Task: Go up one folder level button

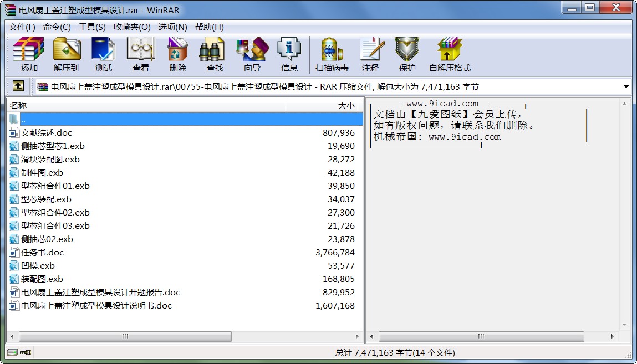Action: pos(18,86)
